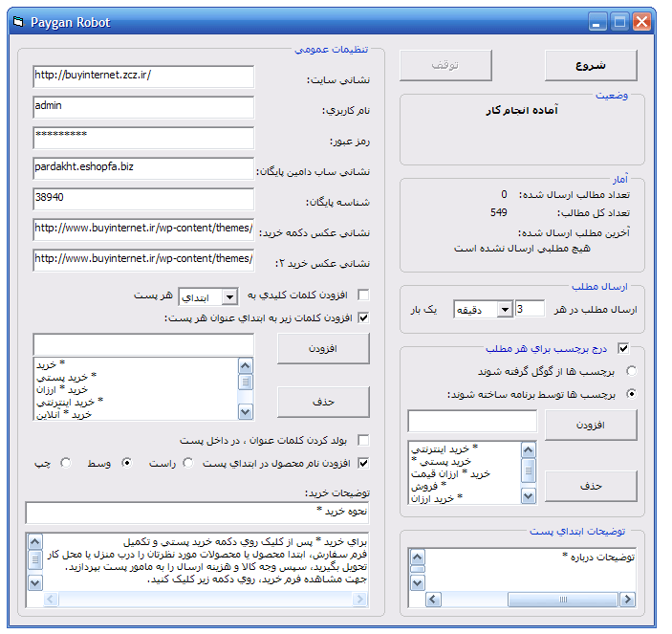This screenshot has width=672, height=634.
Task: Click the username field containing admin
Action: [x=143, y=107]
